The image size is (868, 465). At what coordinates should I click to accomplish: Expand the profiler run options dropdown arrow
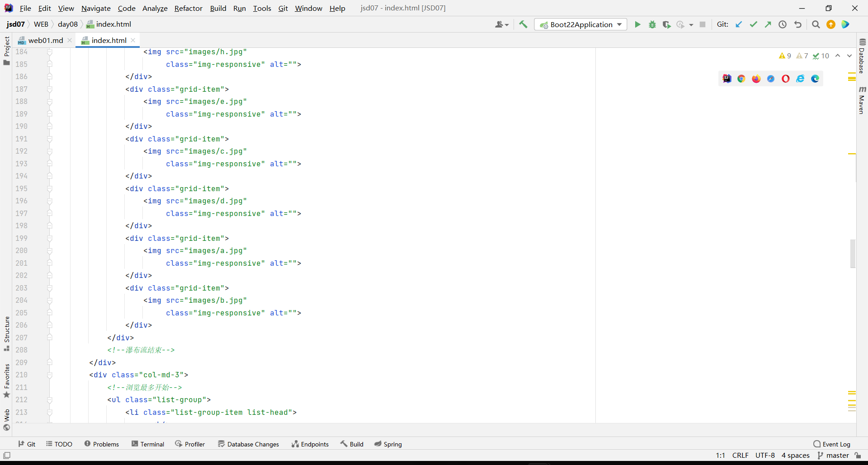coord(691,25)
